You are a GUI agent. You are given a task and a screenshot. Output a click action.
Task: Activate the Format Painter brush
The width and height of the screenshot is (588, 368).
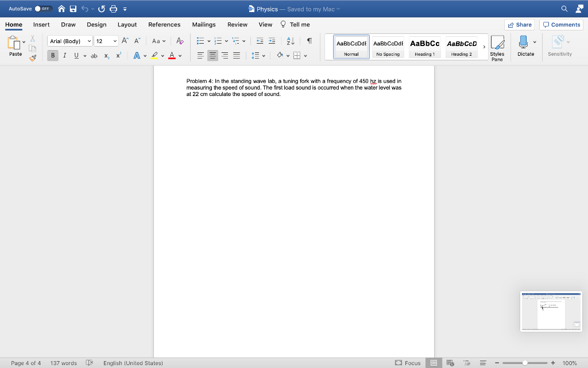(x=33, y=58)
